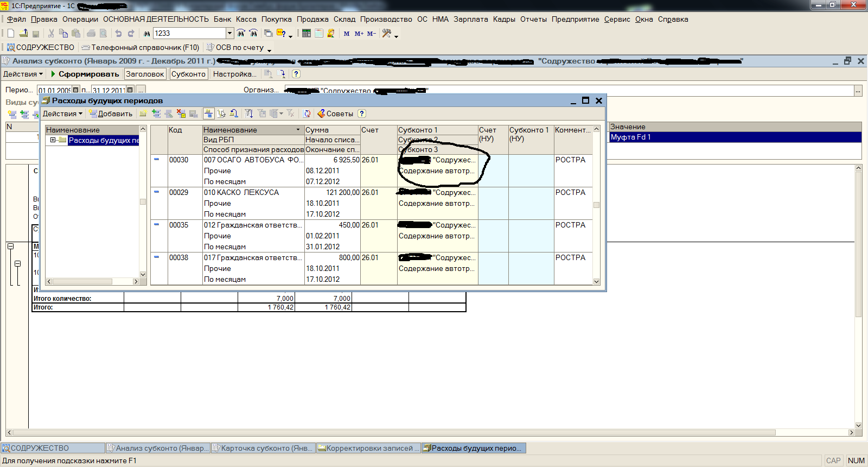Click the Undo arrow icon
Viewport: 868px width, 467px height.
click(x=118, y=33)
